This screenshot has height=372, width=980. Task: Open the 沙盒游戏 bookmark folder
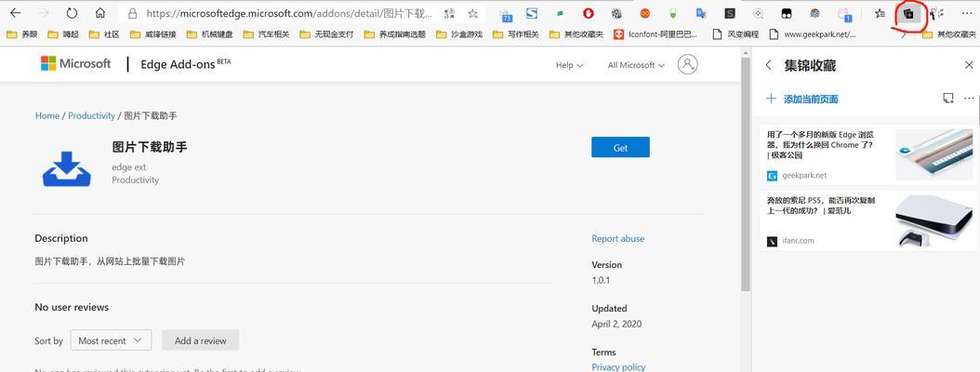(459, 34)
